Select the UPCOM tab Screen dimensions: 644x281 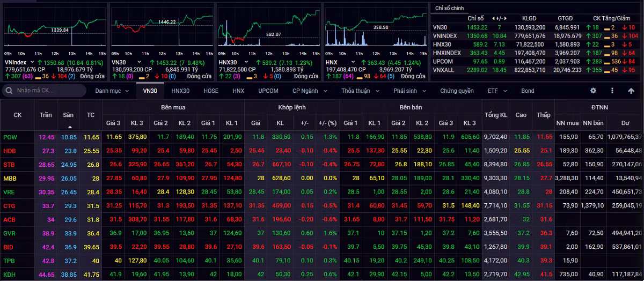point(268,91)
